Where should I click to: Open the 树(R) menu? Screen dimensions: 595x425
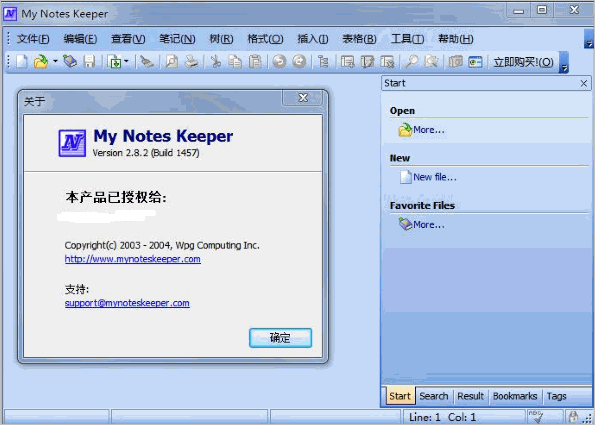(x=221, y=39)
